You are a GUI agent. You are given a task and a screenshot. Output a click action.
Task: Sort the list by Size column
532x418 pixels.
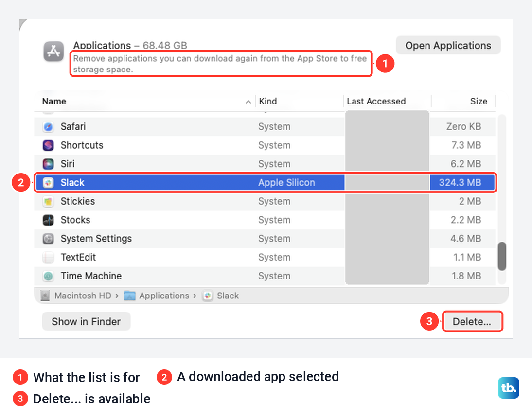click(x=479, y=102)
